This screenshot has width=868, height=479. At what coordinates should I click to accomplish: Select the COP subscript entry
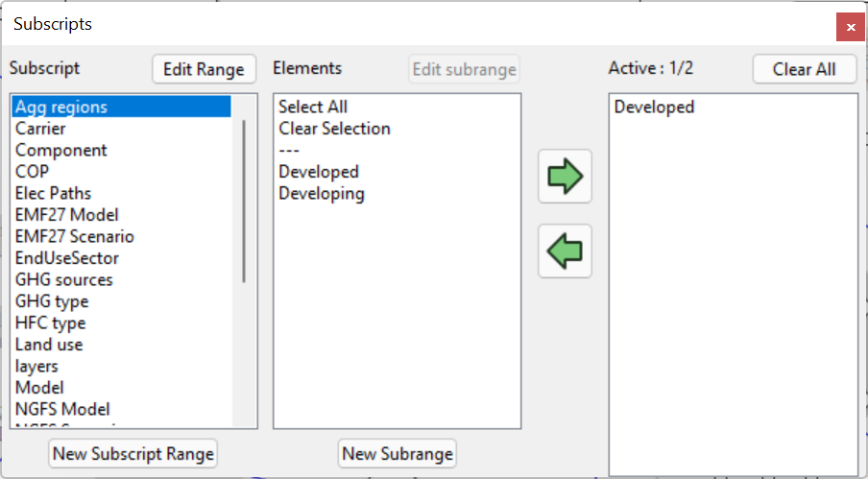click(x=32, y=172)
